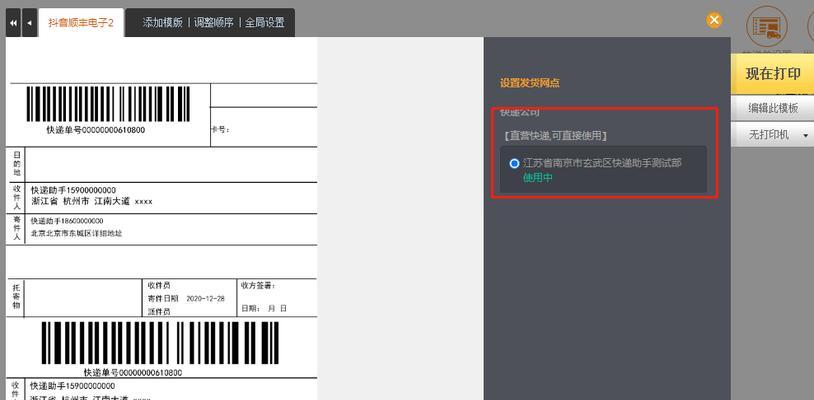The width and height of the screenshot is (814, 400).
Task: Click the green 使用中 status text
Action: coord(538,178)
